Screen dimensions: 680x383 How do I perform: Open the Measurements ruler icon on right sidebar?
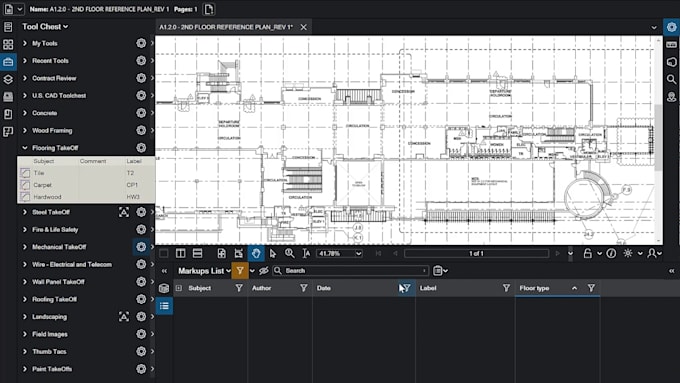tap(671, 44)
